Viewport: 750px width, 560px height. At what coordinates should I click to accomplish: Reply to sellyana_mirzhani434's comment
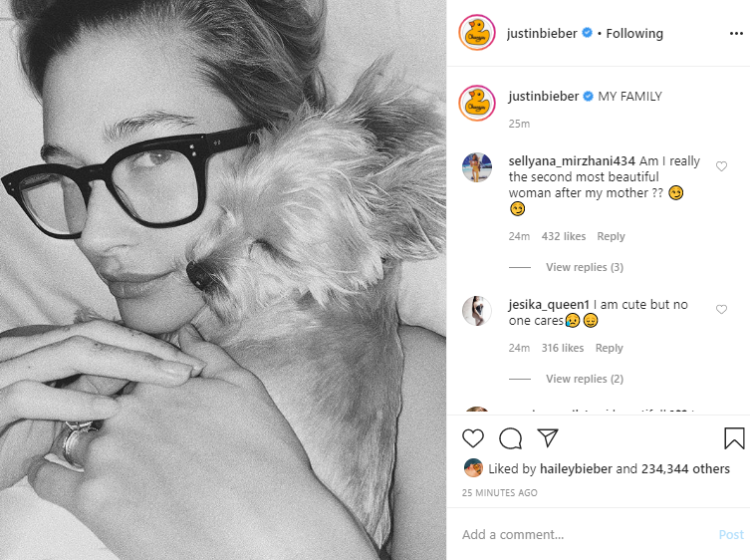point(611,236)
